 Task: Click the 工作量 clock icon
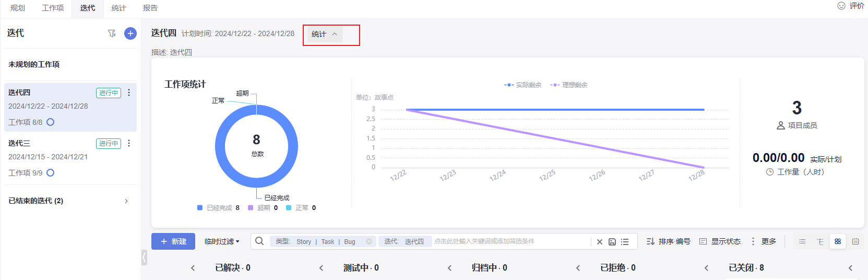pyautogui.click(x=770, y=172)
